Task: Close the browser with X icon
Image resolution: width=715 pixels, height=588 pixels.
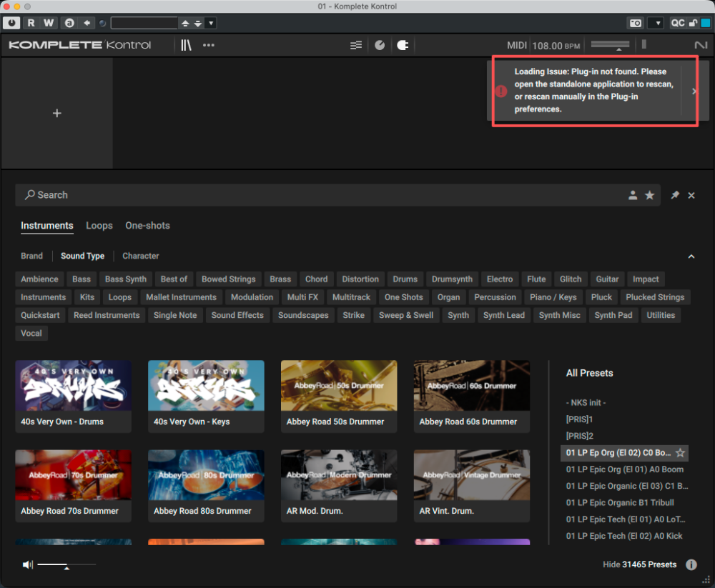Action: click(691, 195)
